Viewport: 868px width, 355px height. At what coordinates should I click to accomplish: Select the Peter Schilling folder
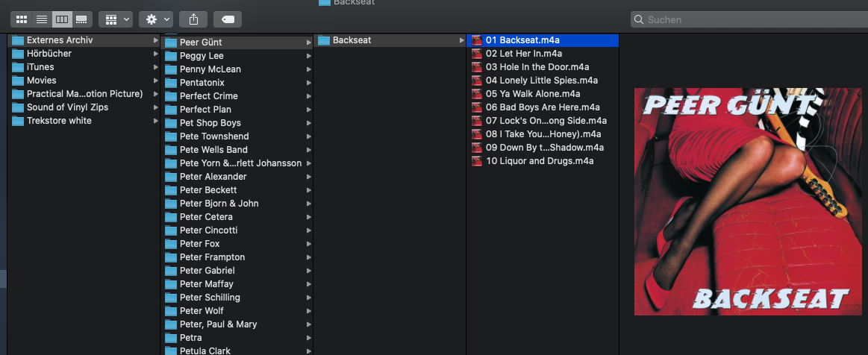tap(237, 297)
